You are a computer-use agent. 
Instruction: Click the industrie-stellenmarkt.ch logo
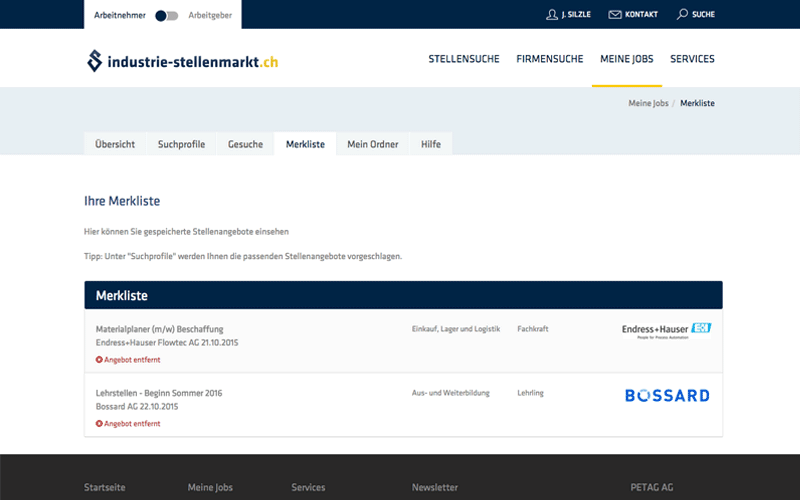pos(182,61)
